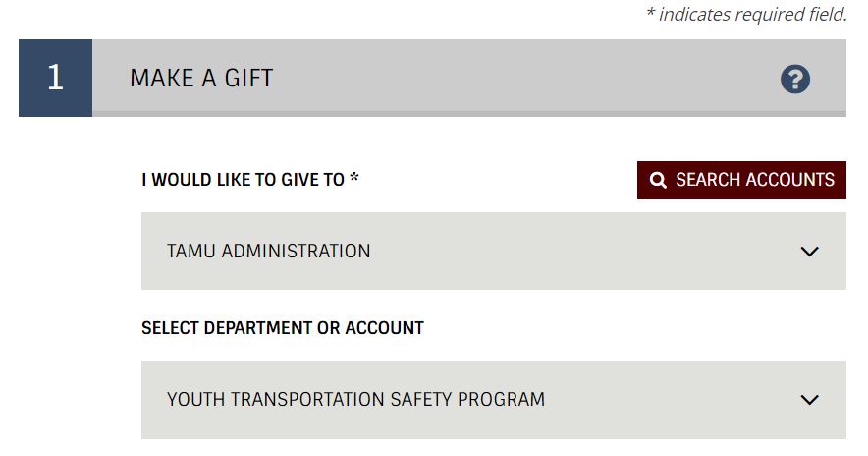Select the TAMU ADMINISTRATION text value

tap(268, 251)
